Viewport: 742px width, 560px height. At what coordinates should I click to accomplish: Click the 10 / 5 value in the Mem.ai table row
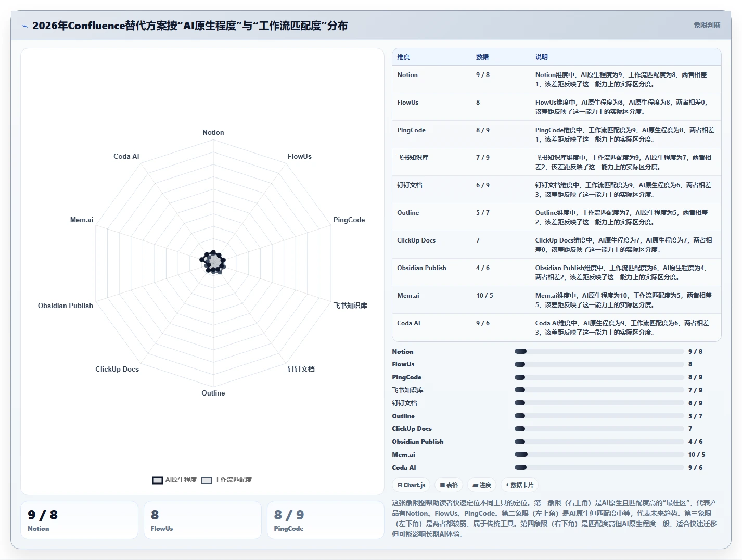484,296
